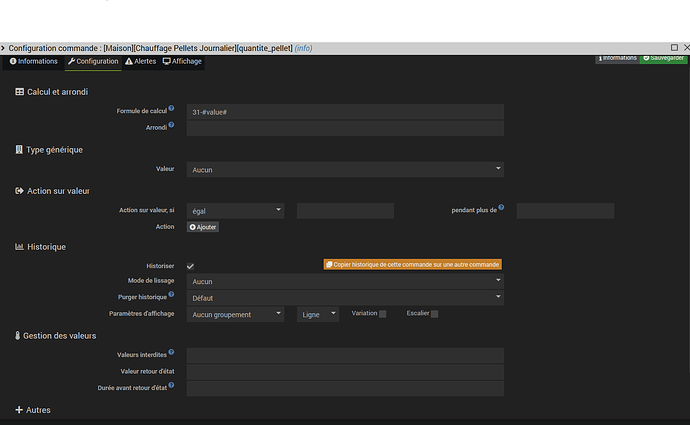Open the égal comparison dropdown
Screen dimensions: 690x425
pos(235,211)
